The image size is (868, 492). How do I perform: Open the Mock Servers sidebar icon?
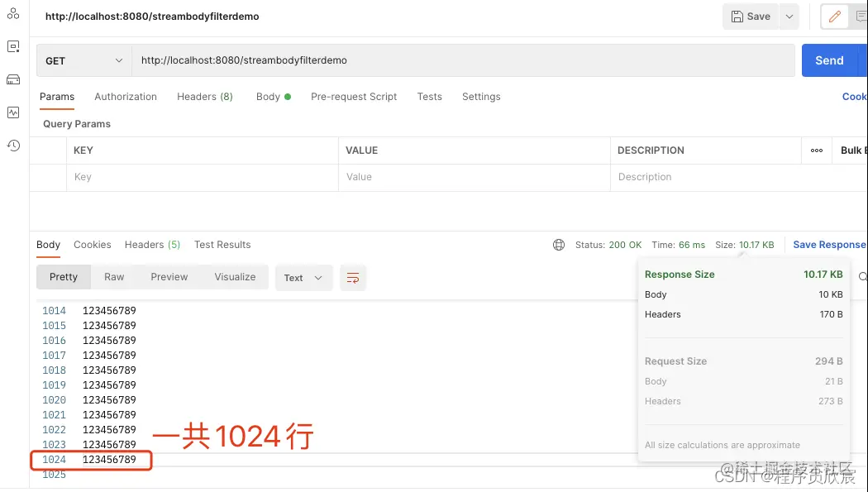click(x=13, y=79)
